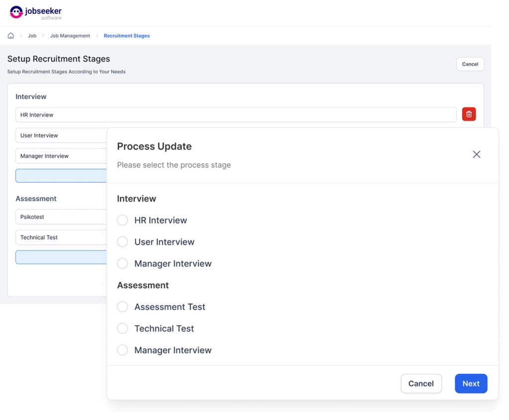This screenshot has height=420, width=509.
Task: Click the dialog's 'Assessment' section heading
Action: pyautogui.click(x=143, y=285)
